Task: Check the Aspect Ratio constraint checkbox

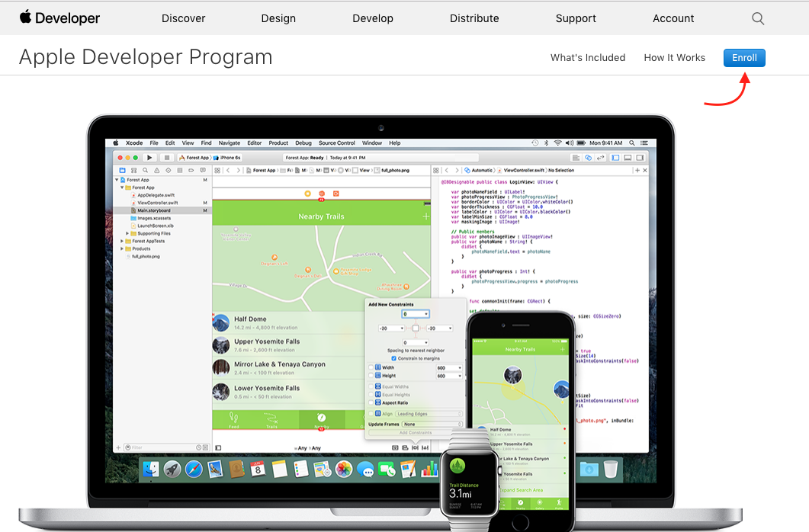Action: click(x=371, y=403)
